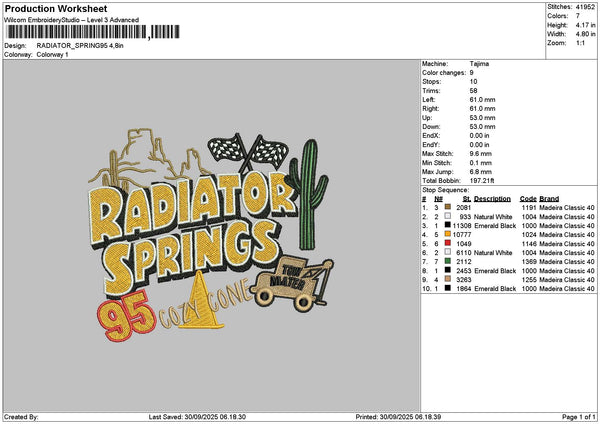Select the tan swatch in stop row 9

(447, 279)
